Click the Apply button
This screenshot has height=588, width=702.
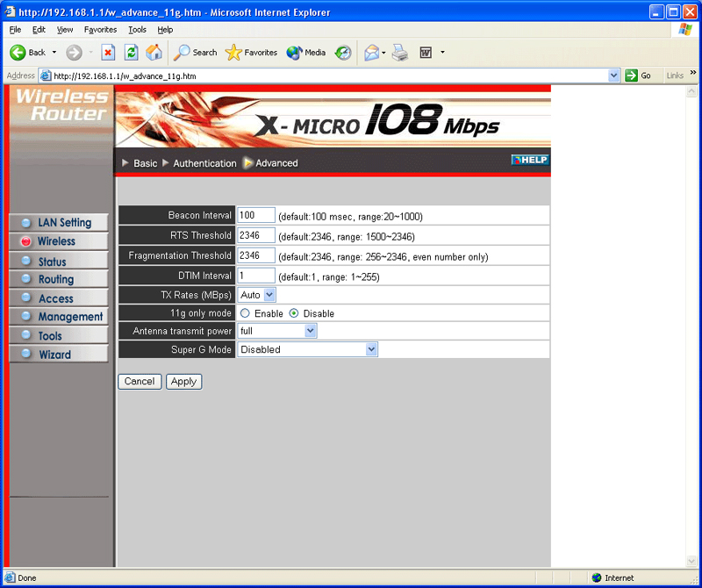pyautogui.click(x=184, y=382)
